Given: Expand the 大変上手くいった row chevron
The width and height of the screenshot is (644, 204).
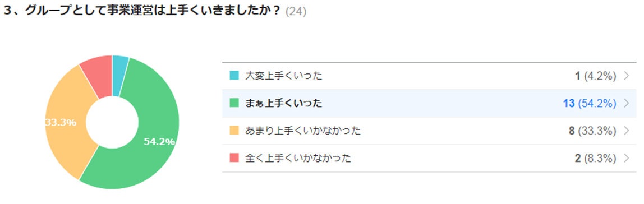Looking at the screenshot, I should 627,76.
